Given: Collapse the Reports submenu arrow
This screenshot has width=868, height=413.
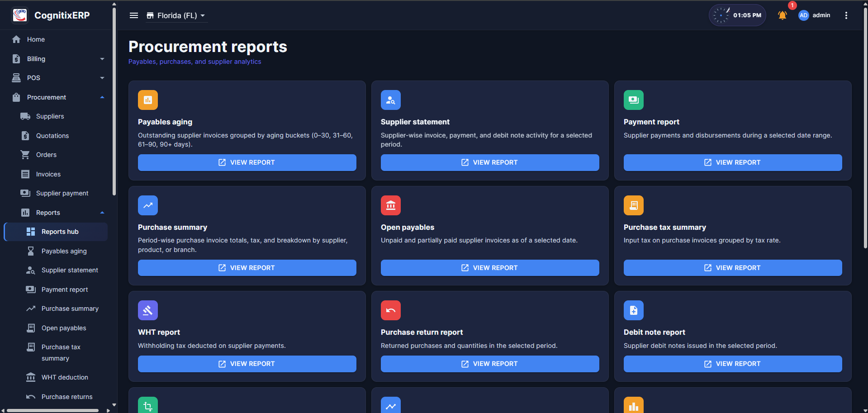Looking at the screenshot, I should [x=102, y=213].
